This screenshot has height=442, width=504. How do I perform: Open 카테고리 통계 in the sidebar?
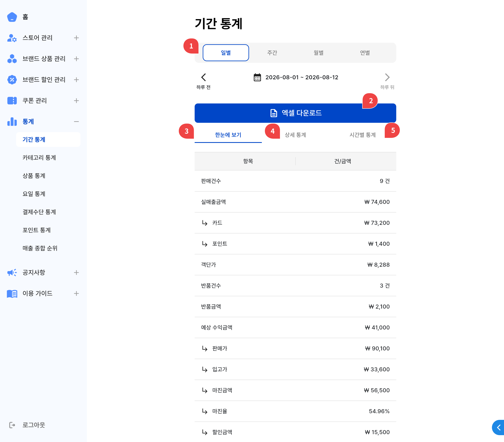tap(39, 158)
